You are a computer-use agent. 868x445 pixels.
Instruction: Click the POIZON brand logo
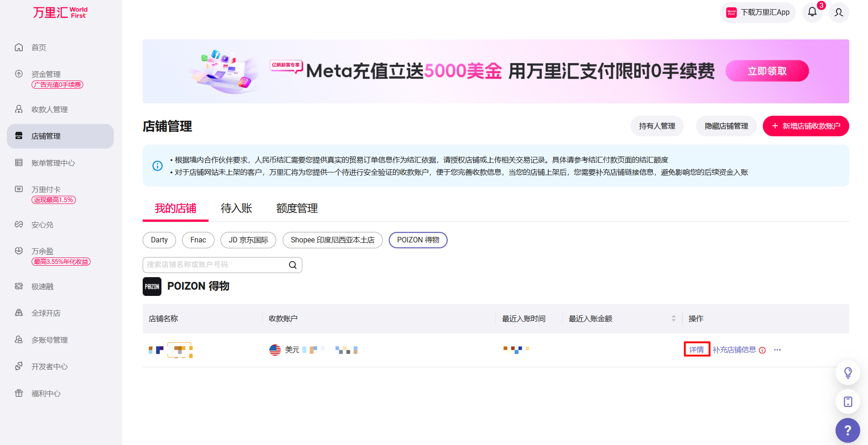(x=152, y=286)
